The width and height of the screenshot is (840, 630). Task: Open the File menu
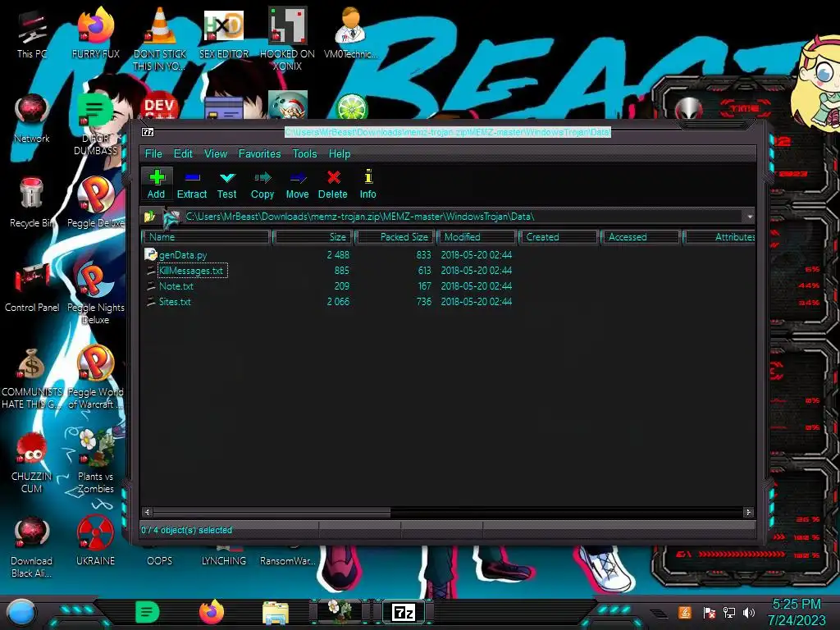(153, 153)
